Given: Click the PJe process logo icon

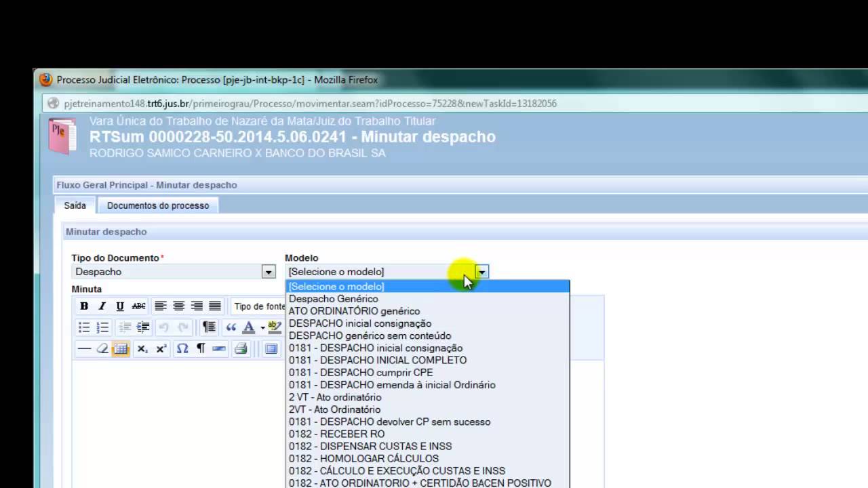Looking at the screenshot, I should tap(63, 136).
